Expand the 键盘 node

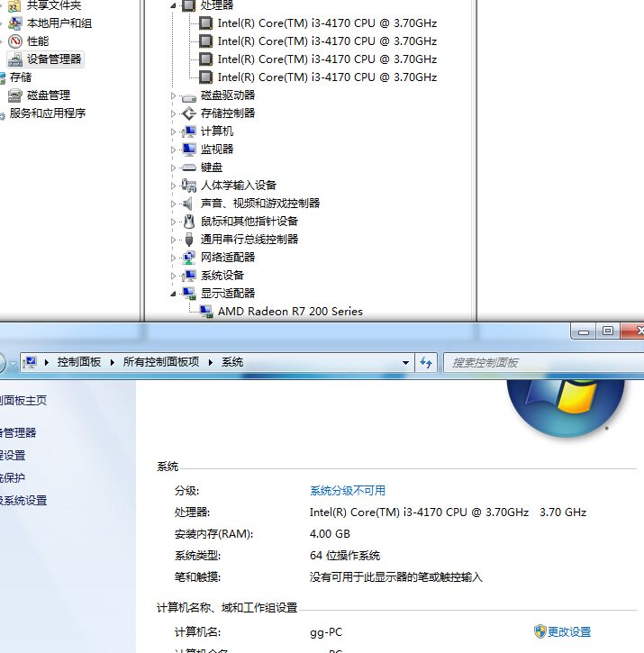(x=173, y=168)
